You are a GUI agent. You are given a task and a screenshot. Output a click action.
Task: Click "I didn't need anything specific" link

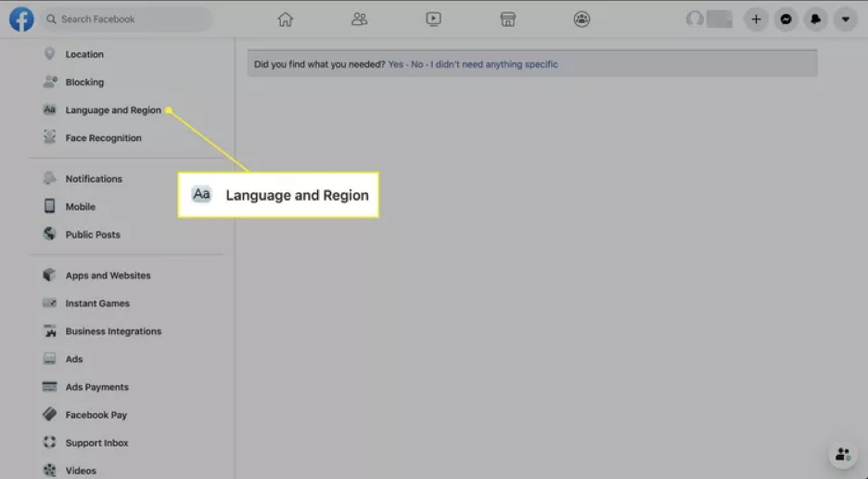(x=493, y=64)
